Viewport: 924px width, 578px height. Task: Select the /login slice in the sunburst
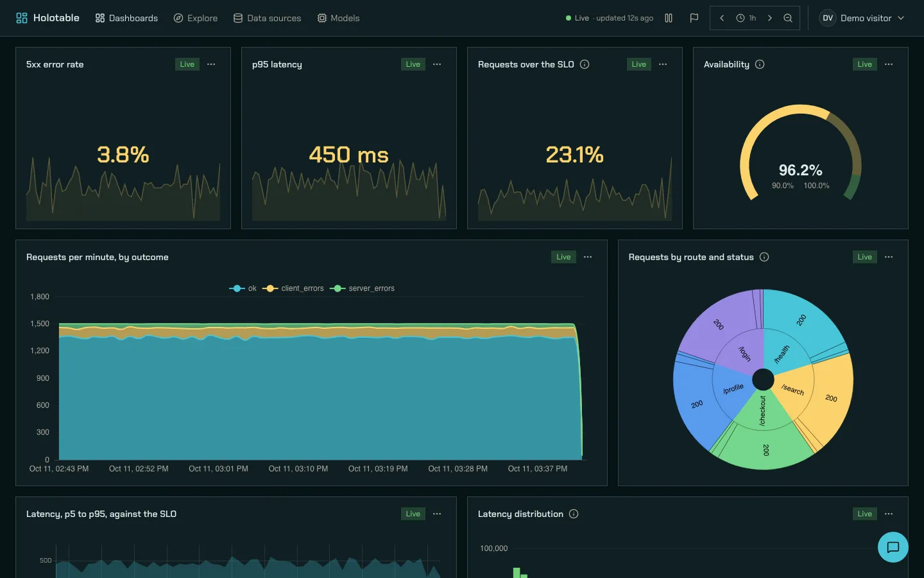point(743,353)
